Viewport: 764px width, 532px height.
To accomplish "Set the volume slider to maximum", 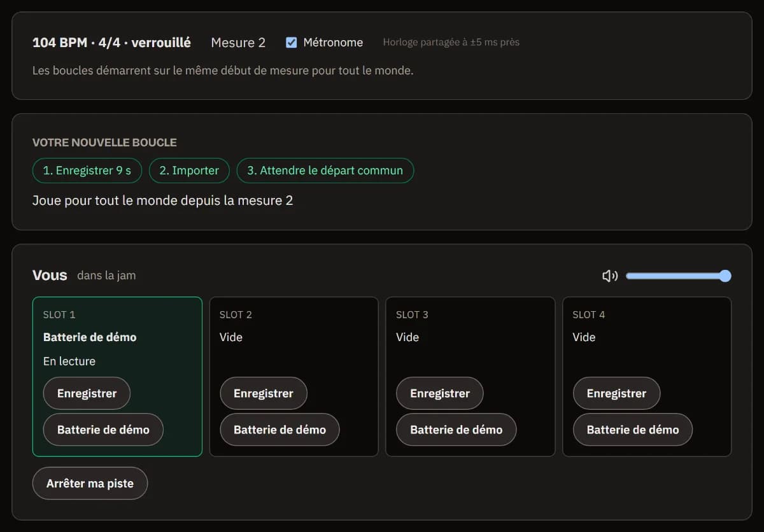I will [725, 276].
